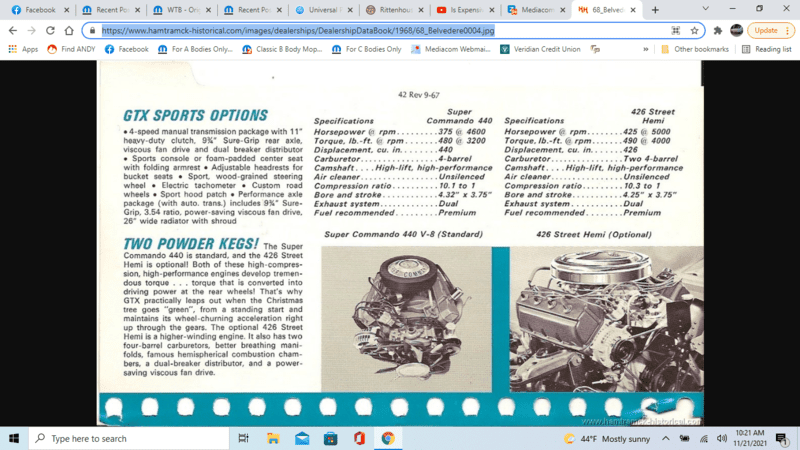Open the Other bookmarks folder
The height and width of the screenshot is (450, 800).
point(694,49)
